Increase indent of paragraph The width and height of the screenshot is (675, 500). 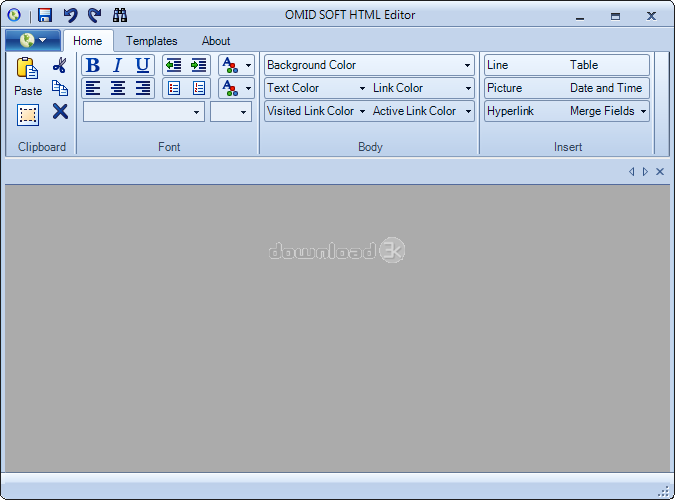[198, 65]
